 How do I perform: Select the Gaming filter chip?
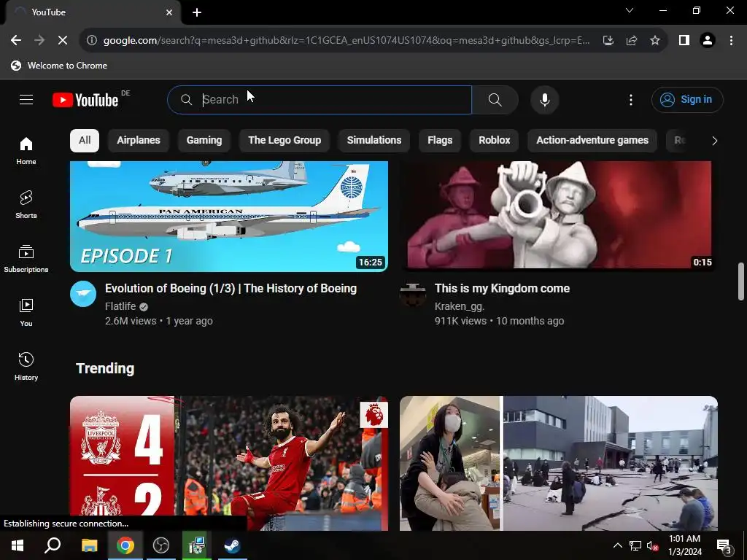click(204, 141)
